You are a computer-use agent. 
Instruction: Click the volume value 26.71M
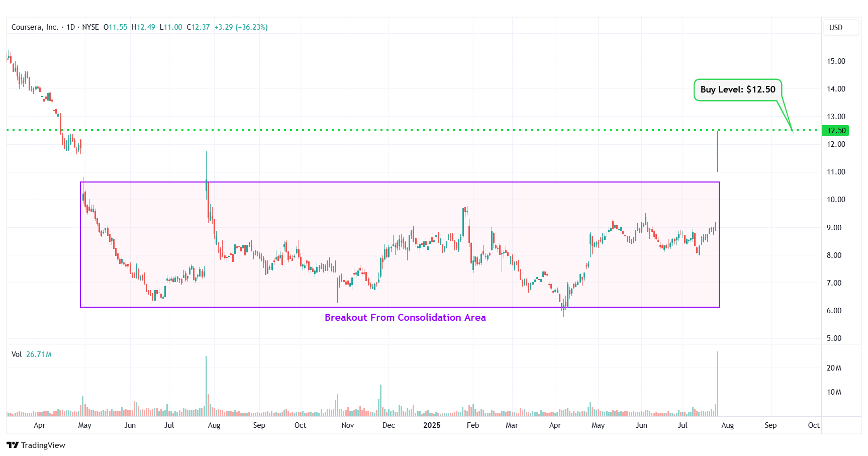[x=39, y=354]
